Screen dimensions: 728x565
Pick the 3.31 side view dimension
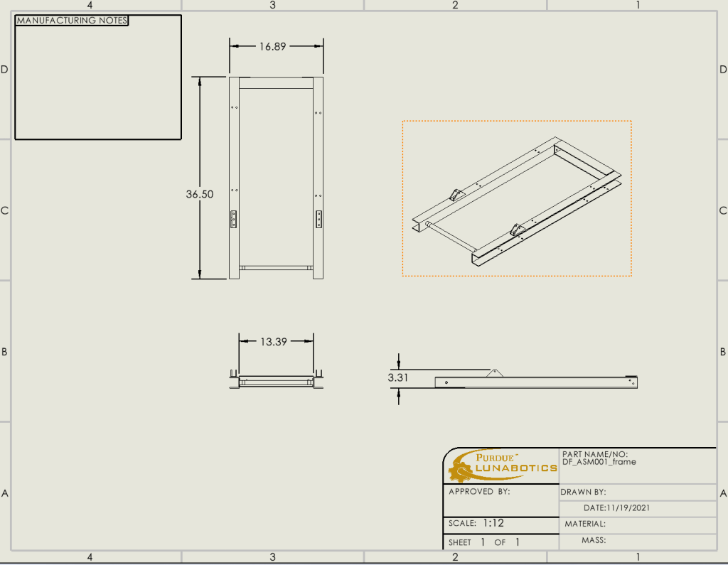(398, 378)
